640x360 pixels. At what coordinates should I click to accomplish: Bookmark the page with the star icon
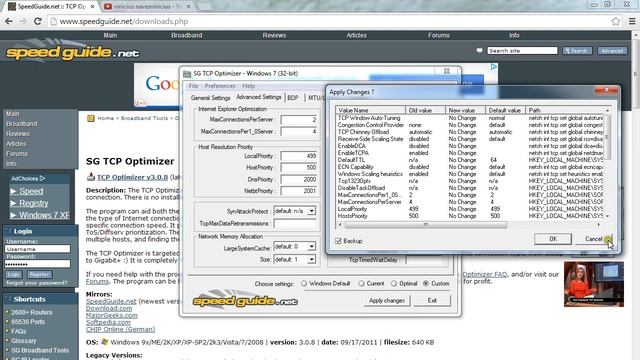(616, 21)
